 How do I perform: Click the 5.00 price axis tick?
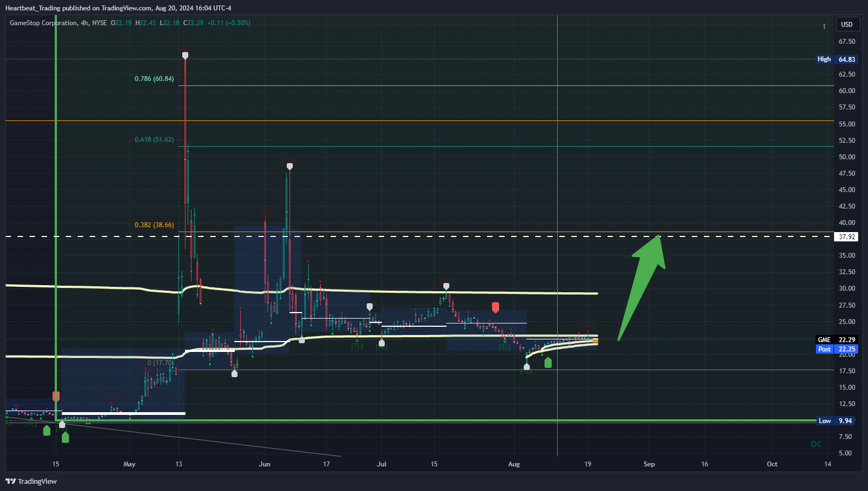(x=845, y=453)
